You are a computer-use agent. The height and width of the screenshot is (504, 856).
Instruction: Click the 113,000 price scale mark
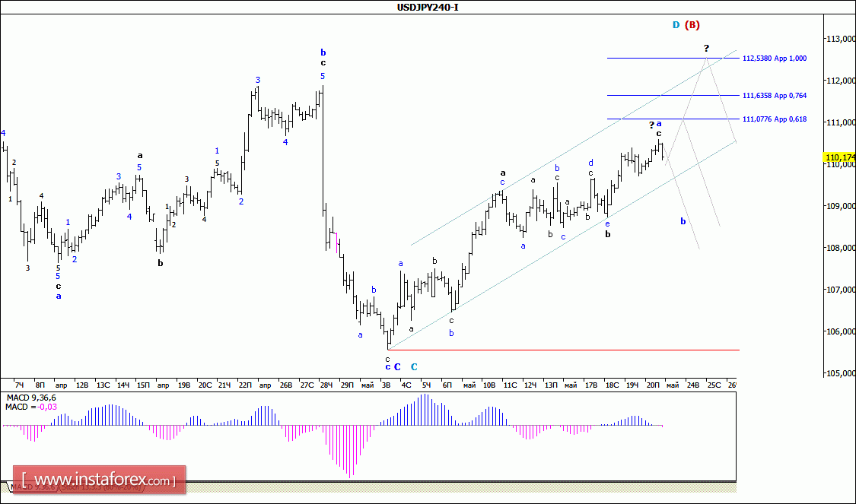tap(842, 40)
